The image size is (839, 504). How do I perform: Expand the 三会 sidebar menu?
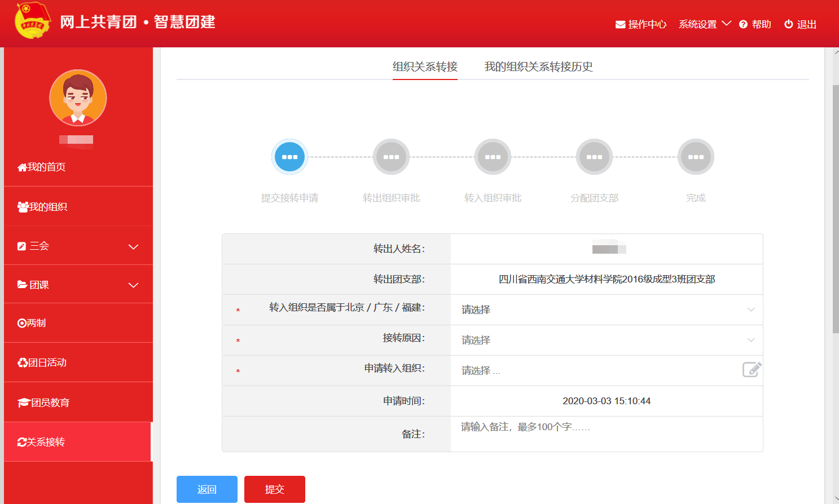pyautogui.click(x=78, y=246)
